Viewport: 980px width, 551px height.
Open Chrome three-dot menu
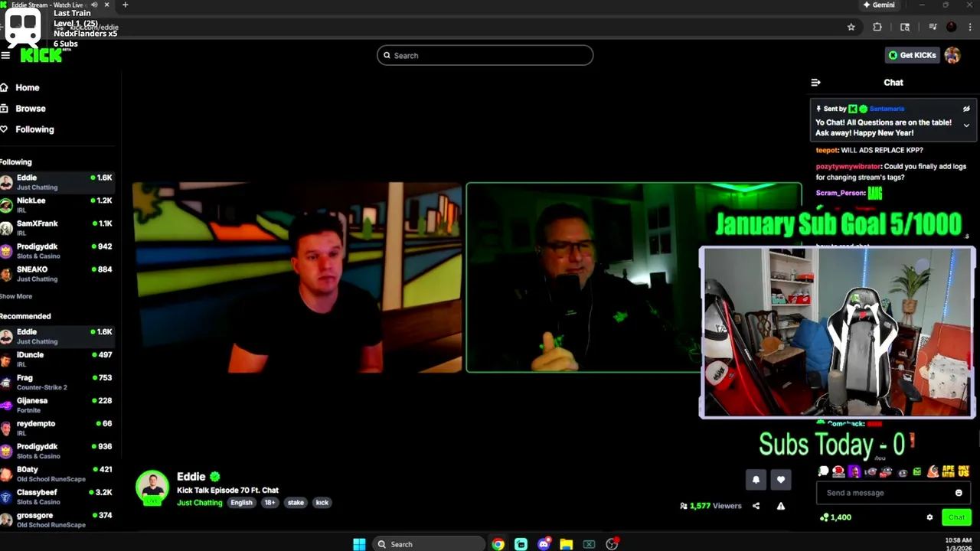969,27
